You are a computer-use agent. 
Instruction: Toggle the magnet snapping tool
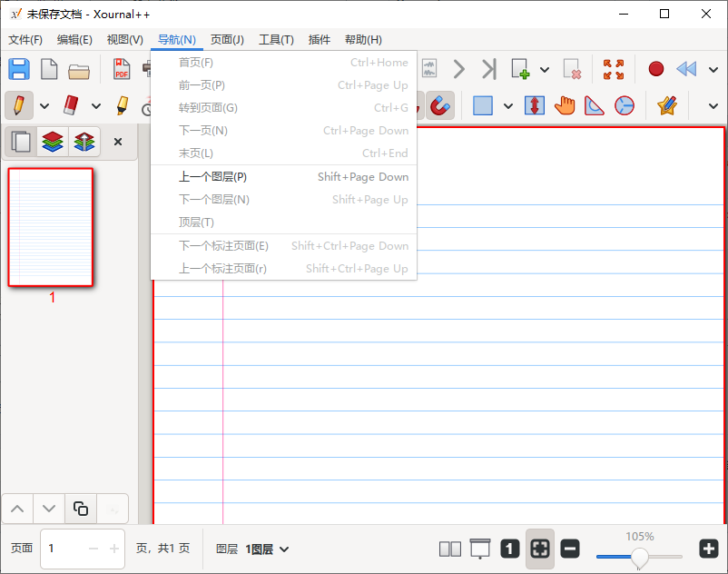(x=439, y=106)
